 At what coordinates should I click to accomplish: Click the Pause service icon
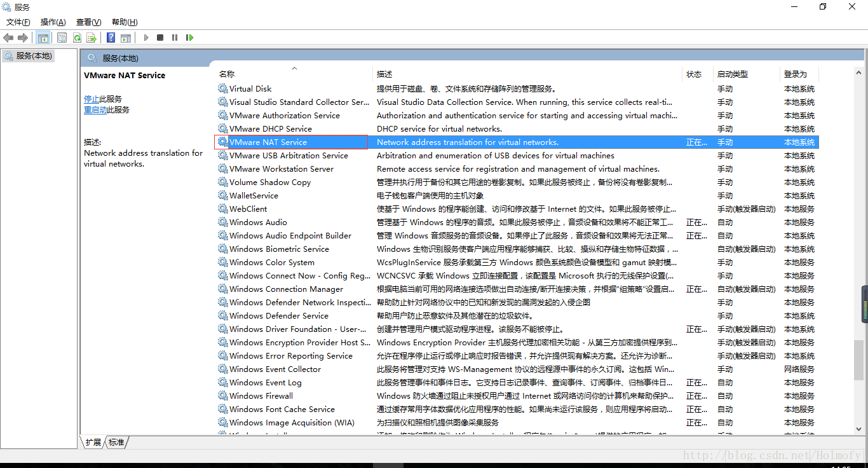point(175,38)
